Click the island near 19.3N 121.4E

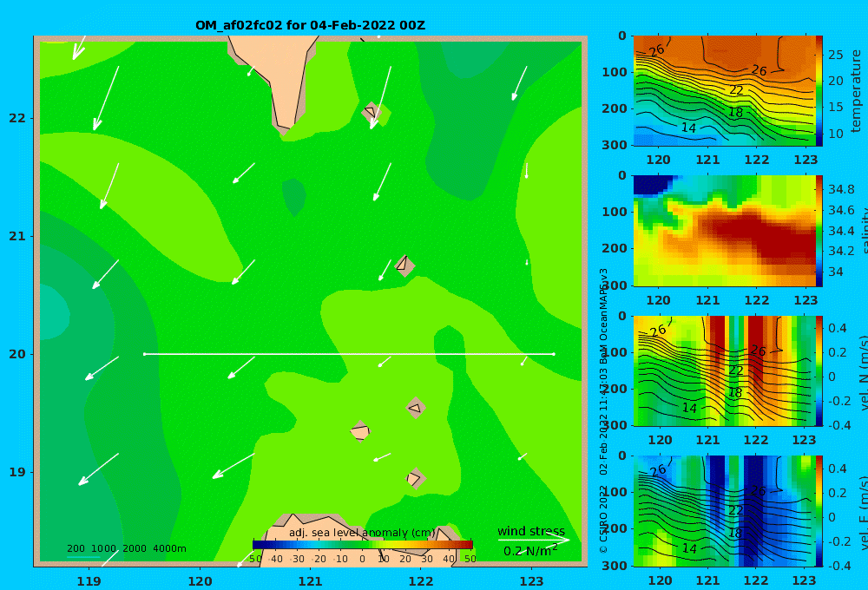pos(360,431)
